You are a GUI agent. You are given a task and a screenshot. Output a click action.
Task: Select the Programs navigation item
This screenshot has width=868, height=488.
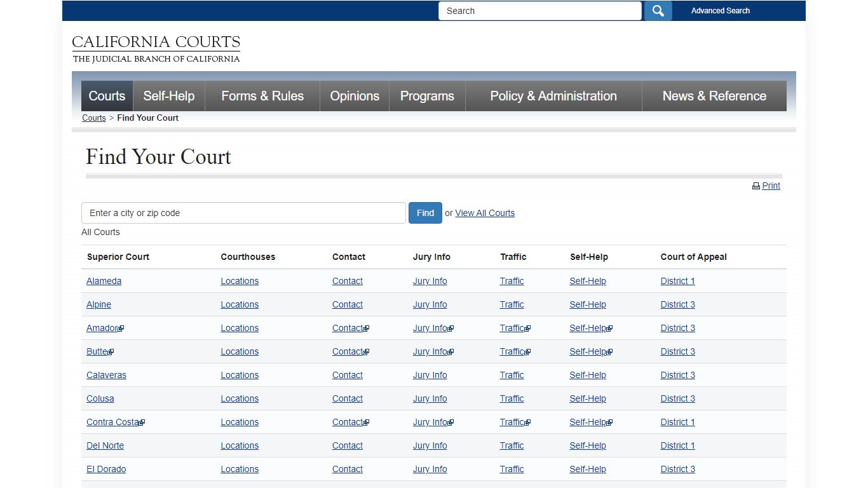click(427, 96)
